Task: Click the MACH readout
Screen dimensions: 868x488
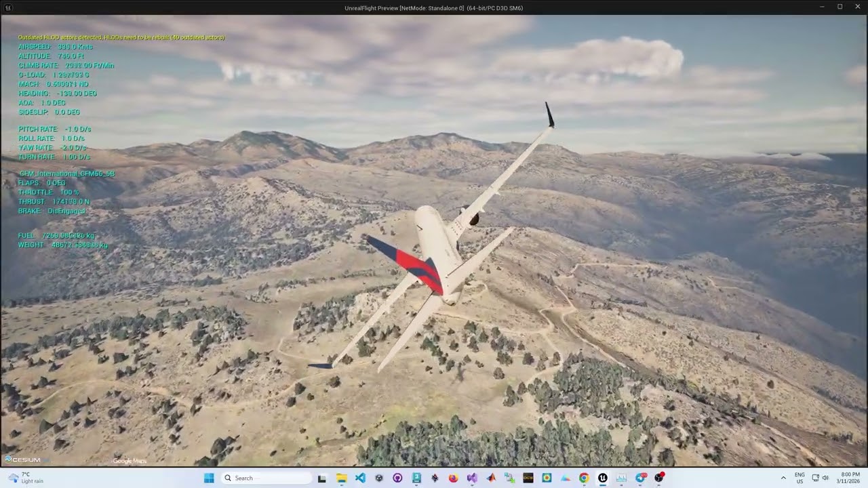Action: pyautogui.click(x=54, y=84)
